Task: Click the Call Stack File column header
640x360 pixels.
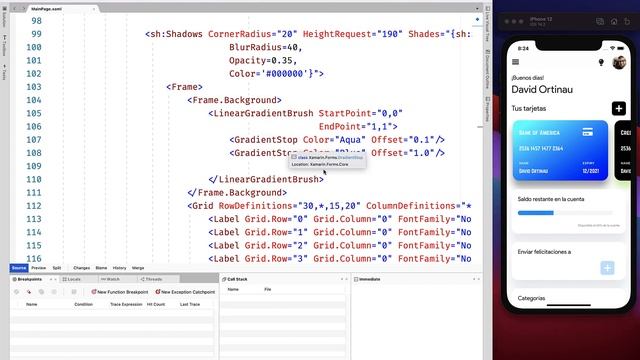Action: click(267, 289)
